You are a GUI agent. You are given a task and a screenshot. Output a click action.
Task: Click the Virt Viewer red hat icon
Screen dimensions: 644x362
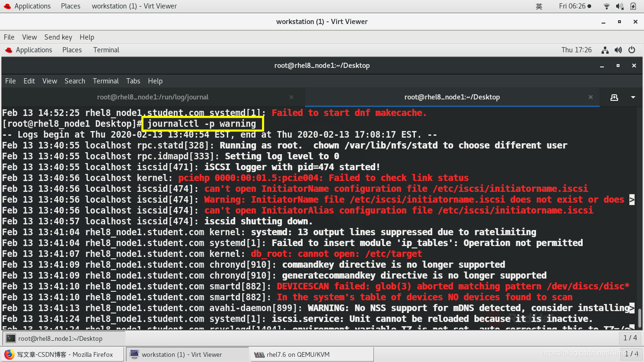coord(8,49)
